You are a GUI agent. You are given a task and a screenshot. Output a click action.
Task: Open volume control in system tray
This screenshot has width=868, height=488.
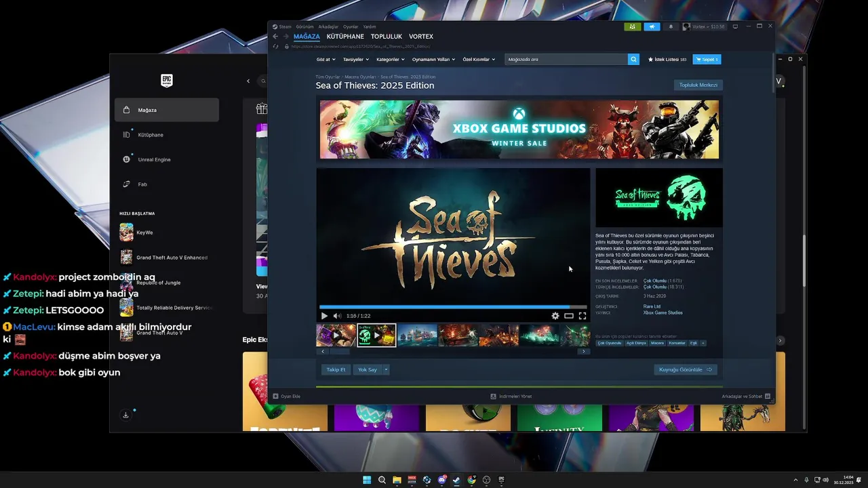pos(825,480)
